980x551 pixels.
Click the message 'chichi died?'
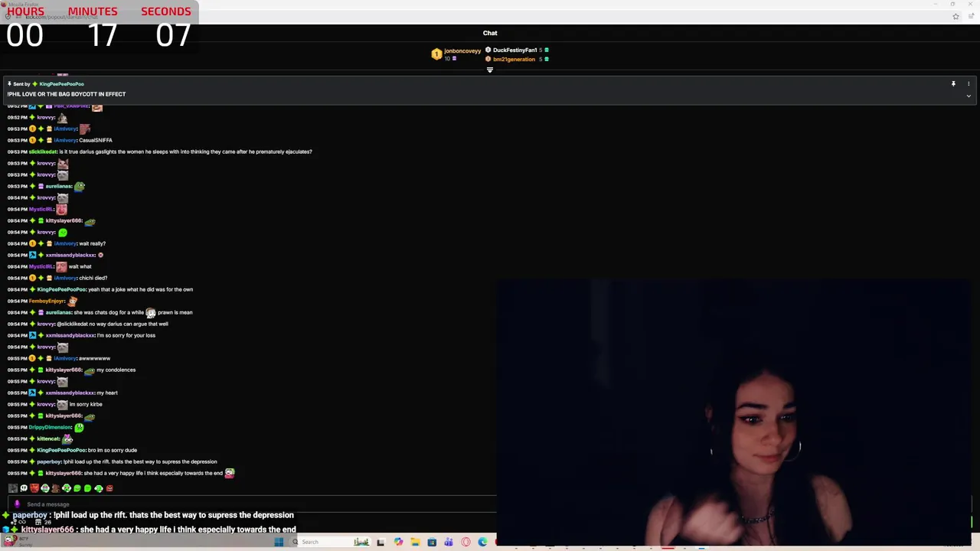[93, 278]
